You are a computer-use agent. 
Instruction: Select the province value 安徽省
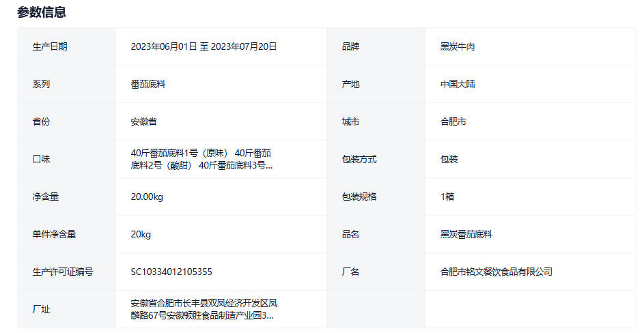[x=144, y=121]
